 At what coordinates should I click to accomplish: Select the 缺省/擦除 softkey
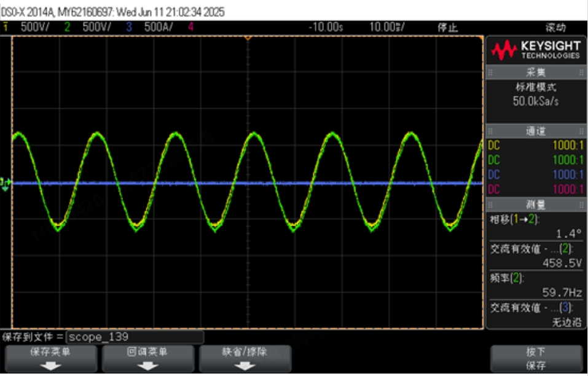pyautogui.click(x=245, y=359)
